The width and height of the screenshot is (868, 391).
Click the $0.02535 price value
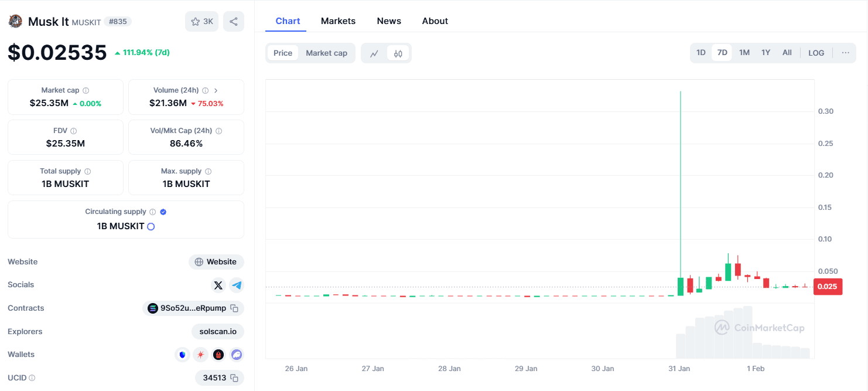click(57, 53)
